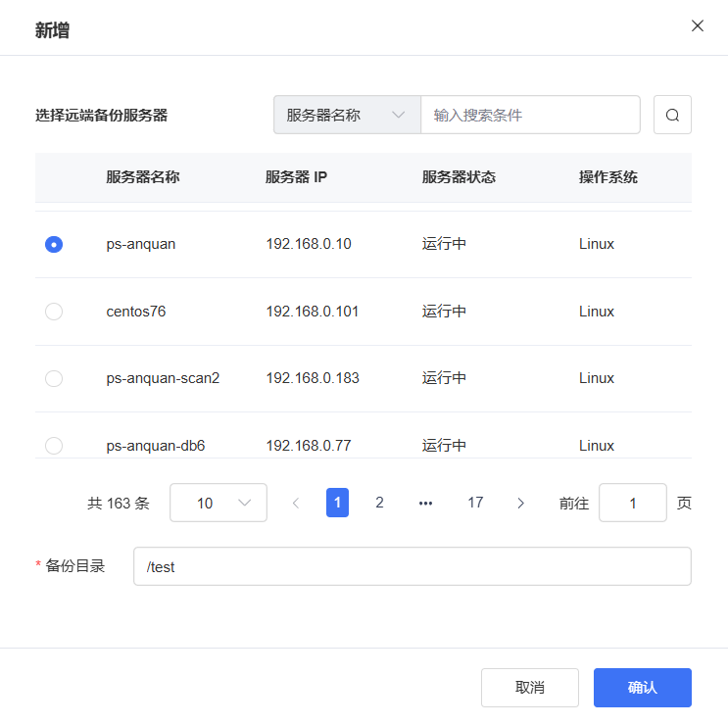Focus the 输入搜索条件 search field

coord(530,115)
